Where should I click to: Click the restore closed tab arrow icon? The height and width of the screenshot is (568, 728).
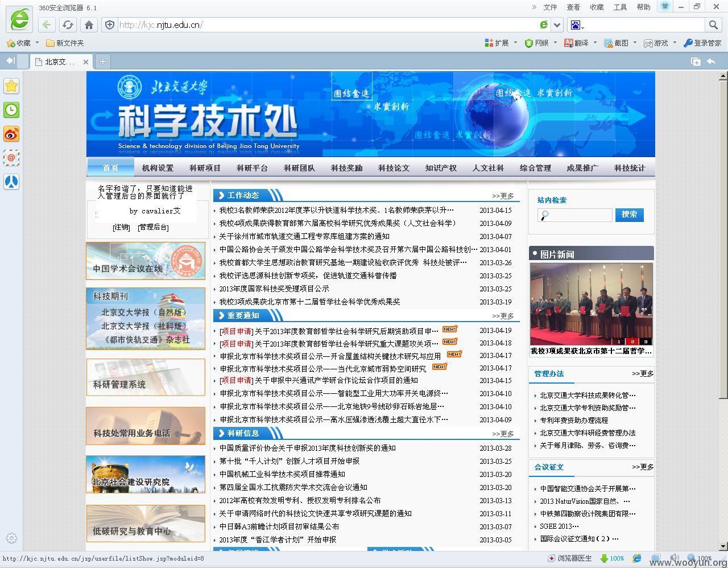[711, 61]
